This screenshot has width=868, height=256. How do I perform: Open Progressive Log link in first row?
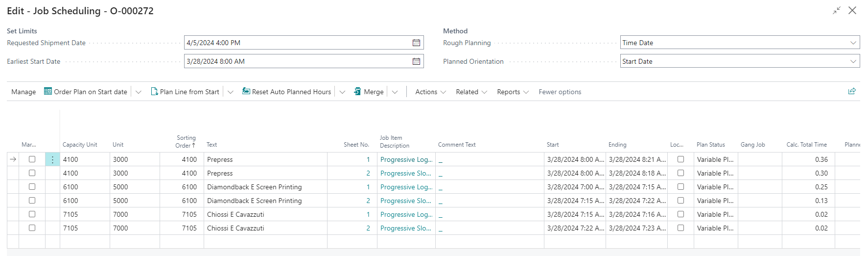tap(406, 160)
